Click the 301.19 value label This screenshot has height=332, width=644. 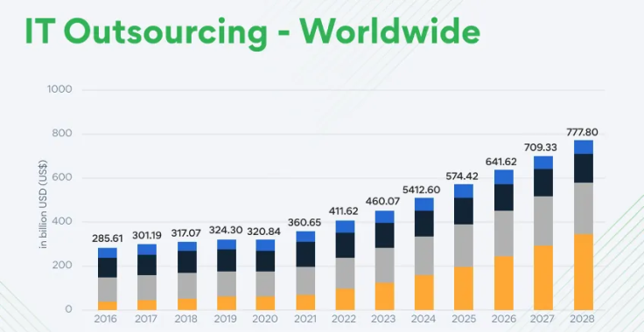click(147, 235)
